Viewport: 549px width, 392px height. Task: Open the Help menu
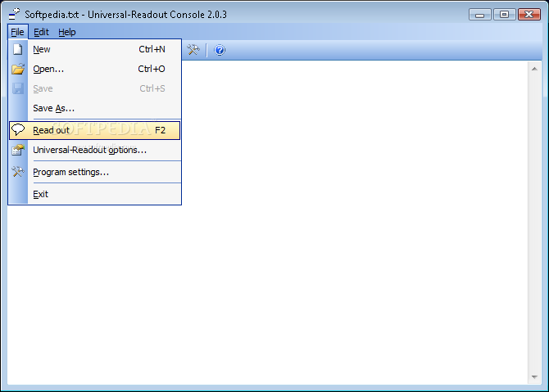pyautogui.click(x=67, y=32)
